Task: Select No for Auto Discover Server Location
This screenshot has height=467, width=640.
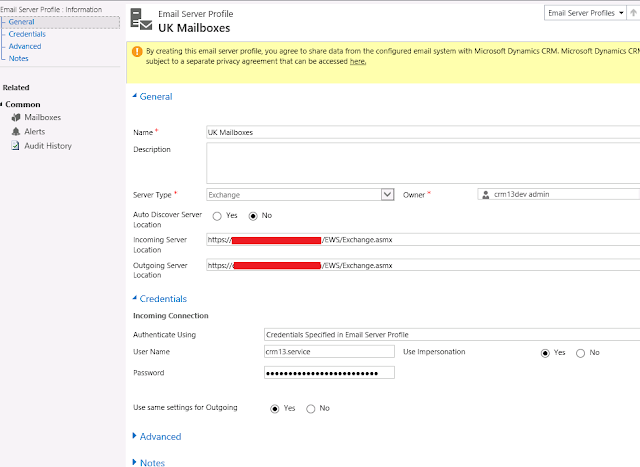Action: point(253,216)
